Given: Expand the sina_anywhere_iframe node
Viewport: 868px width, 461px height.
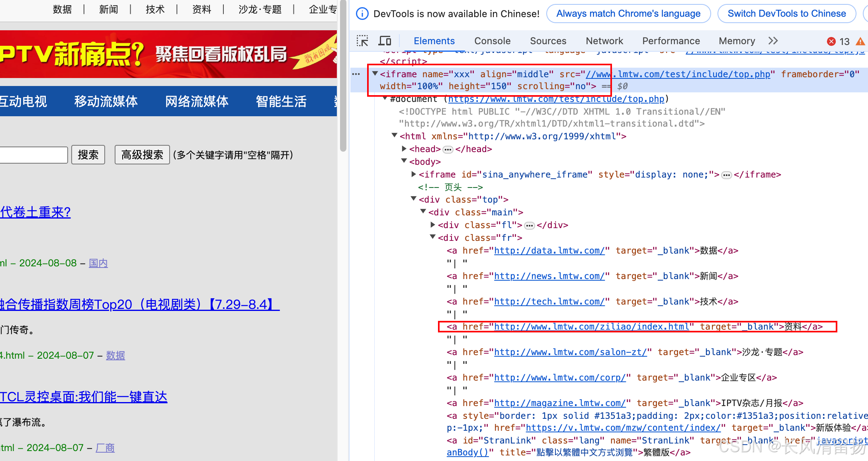Looking at the screenshot, I should [414, 174].
